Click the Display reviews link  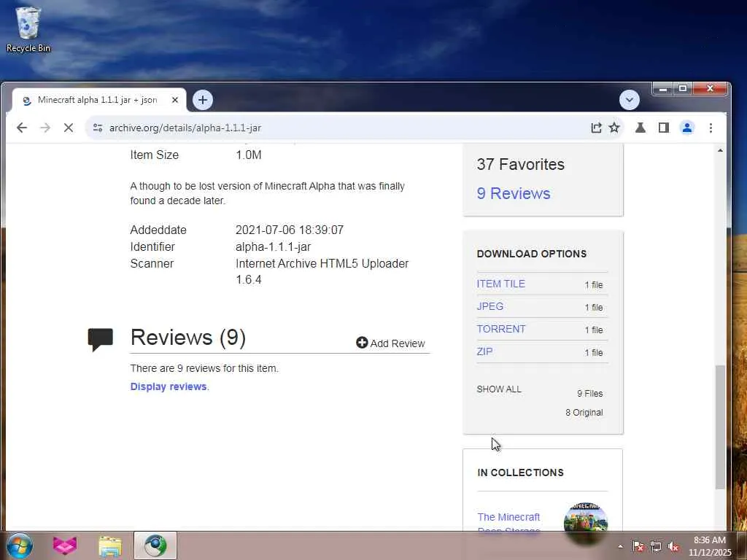[x=169, y=386]
